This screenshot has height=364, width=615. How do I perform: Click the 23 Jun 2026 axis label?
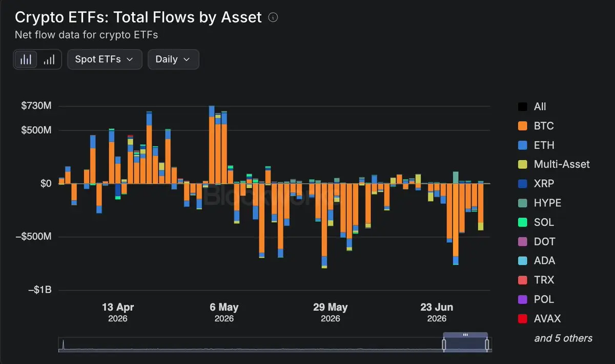point(437,312)
